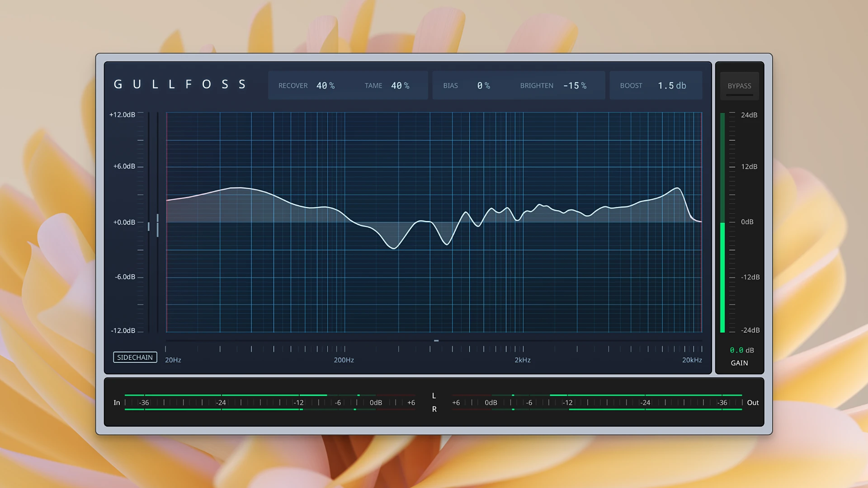
Task: Click the +12.0dB scale label
Action: coord(122,115)
